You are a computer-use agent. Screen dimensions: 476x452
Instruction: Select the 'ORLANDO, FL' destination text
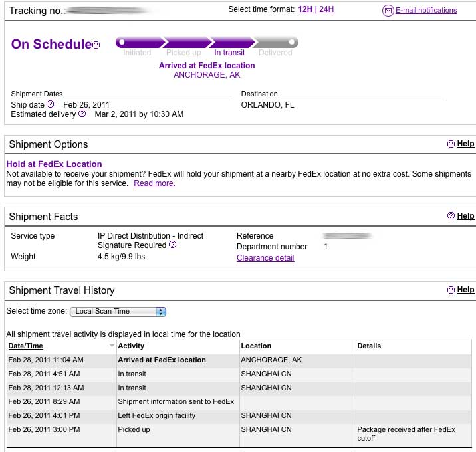(267, 105)
